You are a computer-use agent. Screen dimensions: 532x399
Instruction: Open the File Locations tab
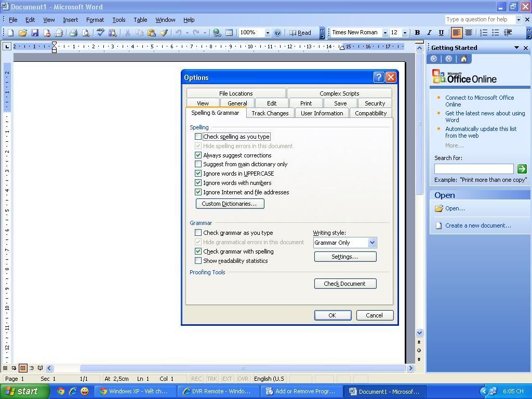236,94
